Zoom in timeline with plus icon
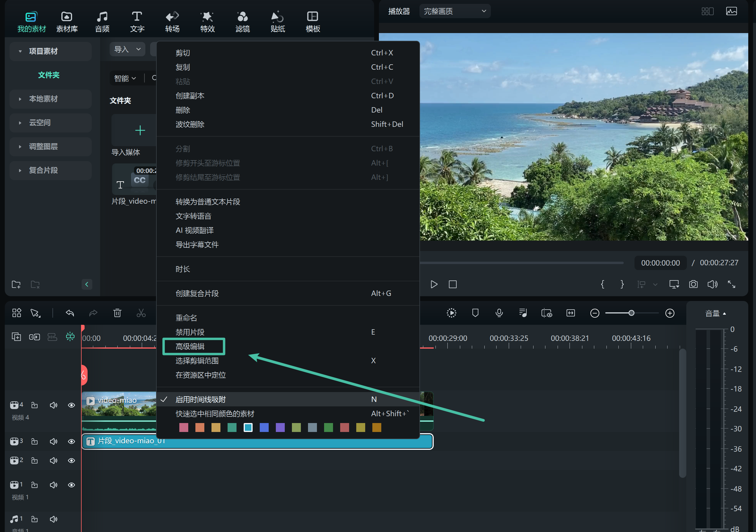The width and height of the screenshot is (756, 532). [670, 313]
